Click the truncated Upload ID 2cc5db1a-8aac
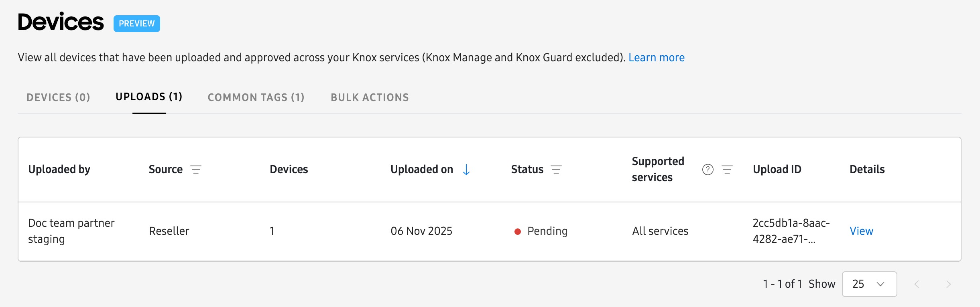The height and width of the screenshot is (307, 980). point(791,231)
